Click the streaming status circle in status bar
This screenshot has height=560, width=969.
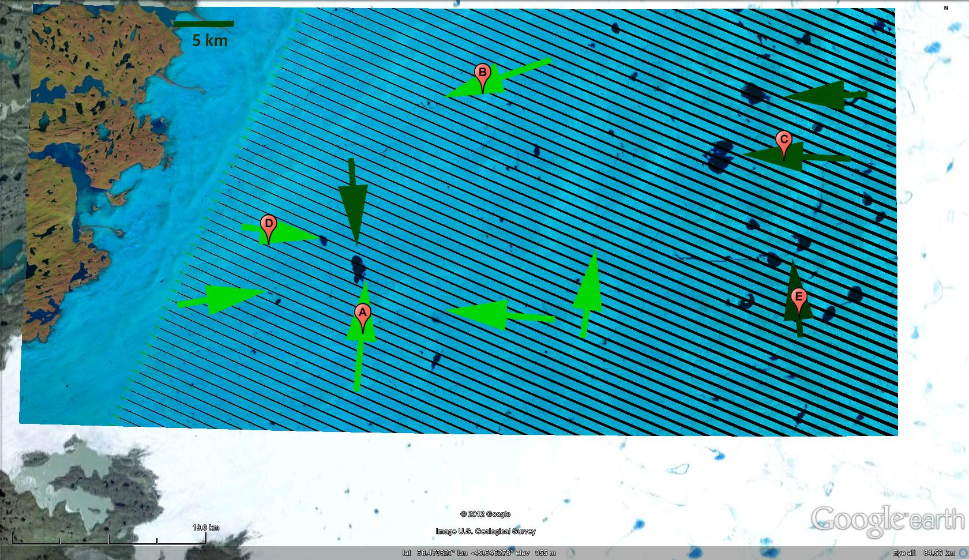click(963, 553)
